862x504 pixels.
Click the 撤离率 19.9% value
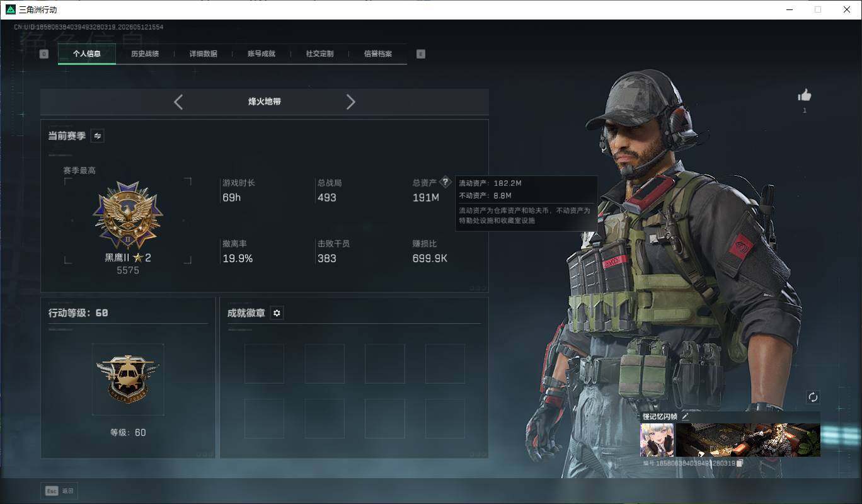(x=238, y=258)
